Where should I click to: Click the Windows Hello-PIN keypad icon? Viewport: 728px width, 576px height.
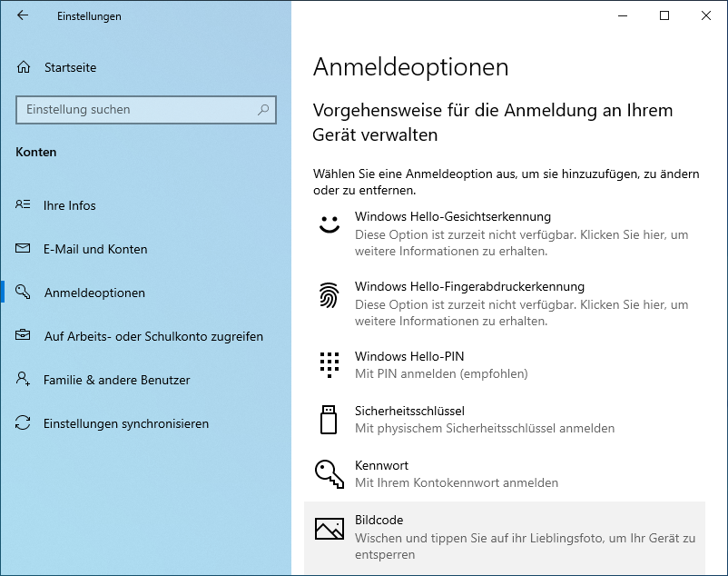point(328,364)
